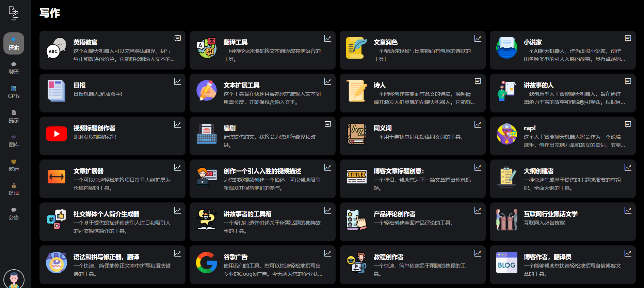Go to GPTs section in sidebar

pos(14,92)
